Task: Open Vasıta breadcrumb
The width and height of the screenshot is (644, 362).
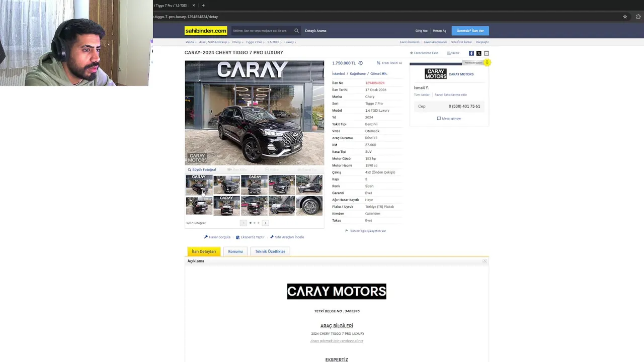Action: [189, 42]
